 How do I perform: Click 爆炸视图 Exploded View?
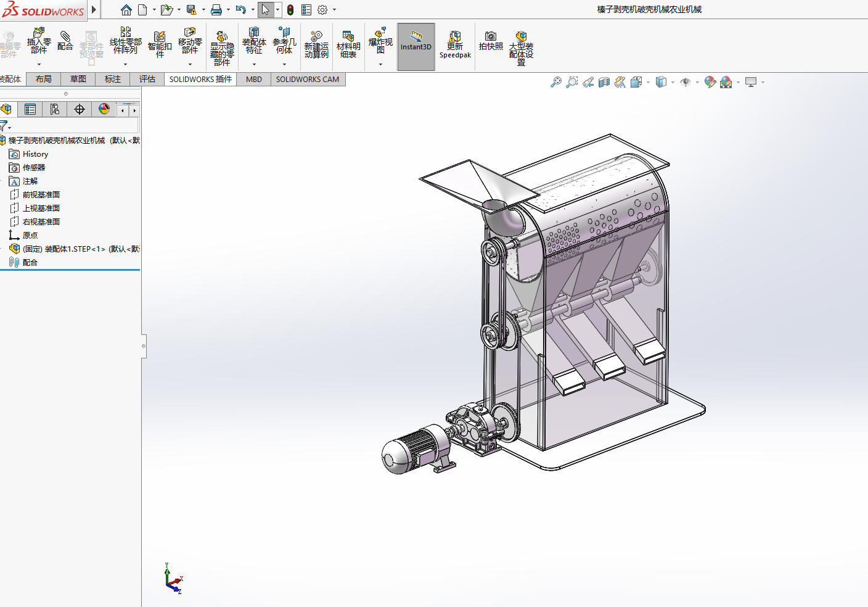click(x=380, y=41)
